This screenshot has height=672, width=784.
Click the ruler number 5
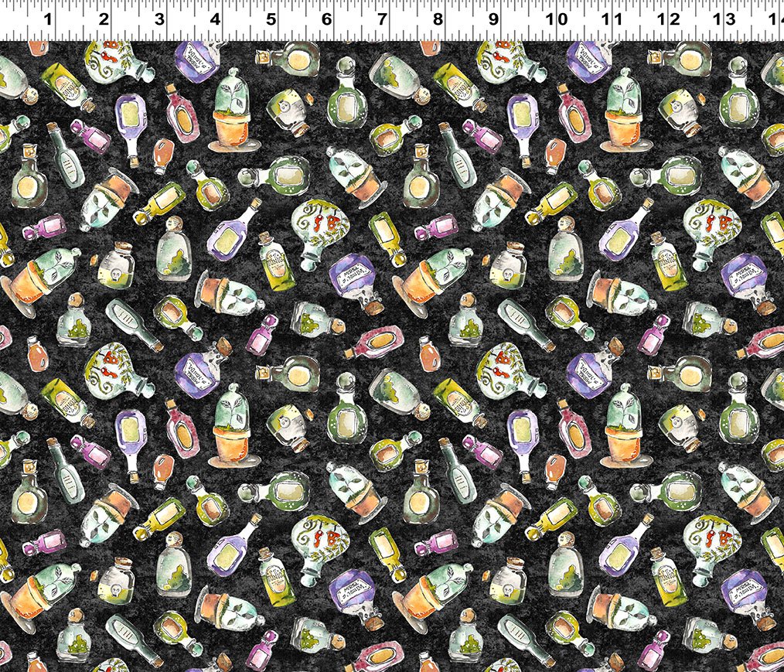(x=271, y=19)
